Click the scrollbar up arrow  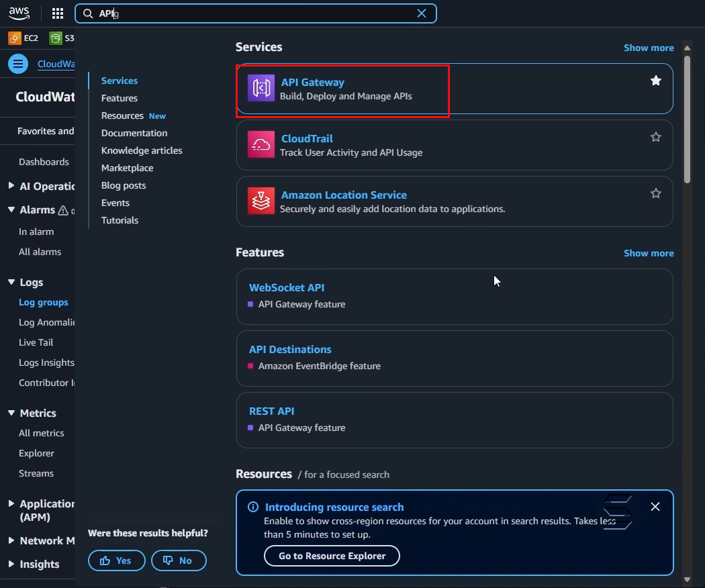(687, 48)
